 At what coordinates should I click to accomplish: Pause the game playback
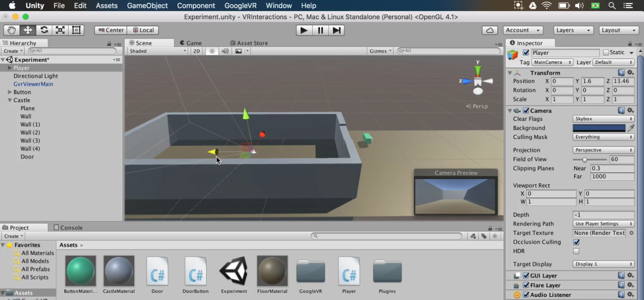320,30
